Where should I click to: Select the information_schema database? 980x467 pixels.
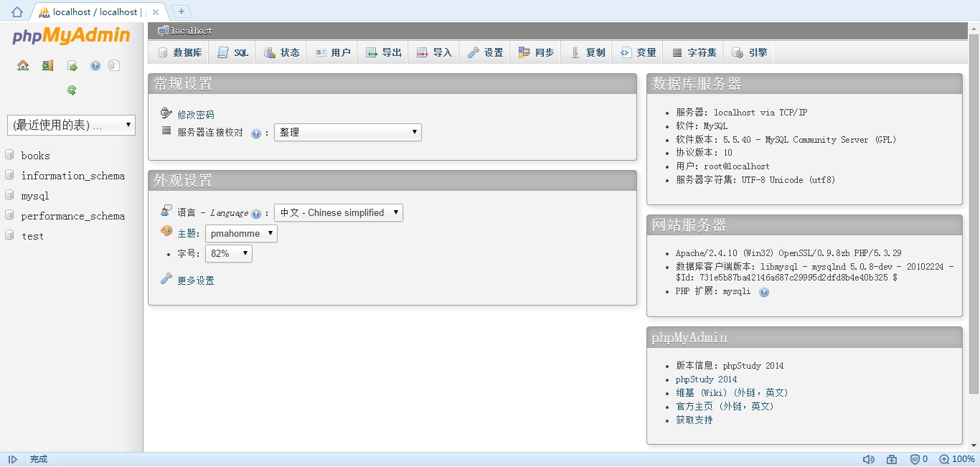72,176
